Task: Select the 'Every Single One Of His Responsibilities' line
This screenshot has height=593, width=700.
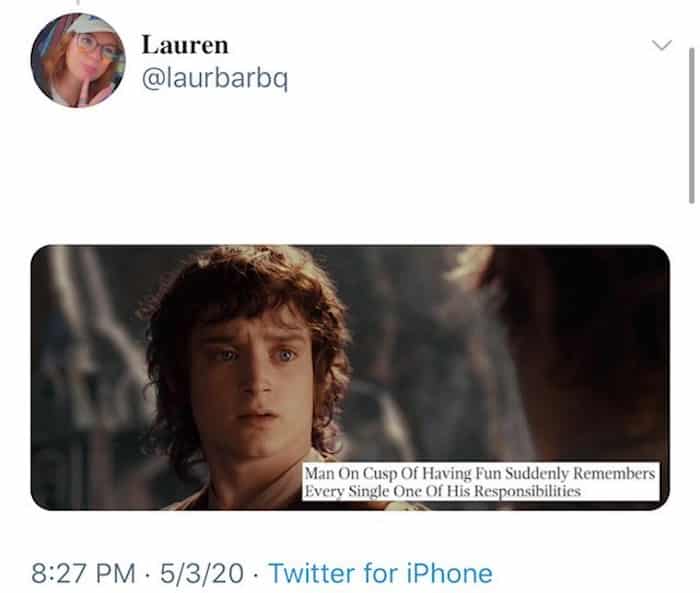Action: pos(442,491)
